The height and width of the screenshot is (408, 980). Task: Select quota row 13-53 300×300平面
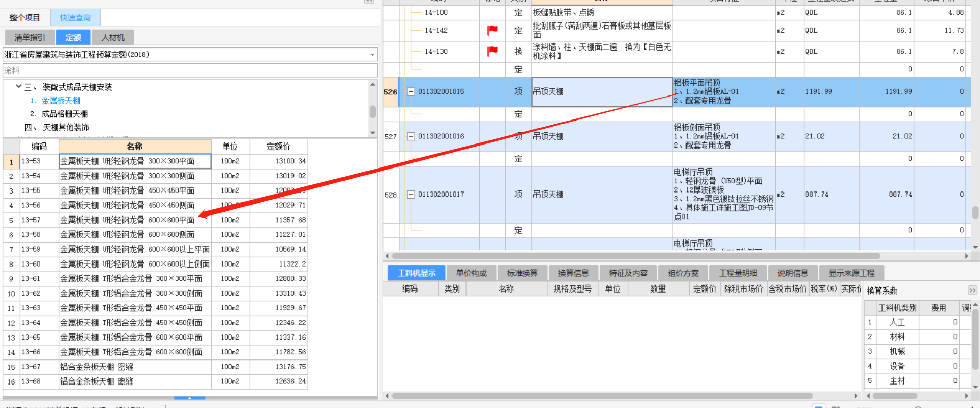(155, 161)
